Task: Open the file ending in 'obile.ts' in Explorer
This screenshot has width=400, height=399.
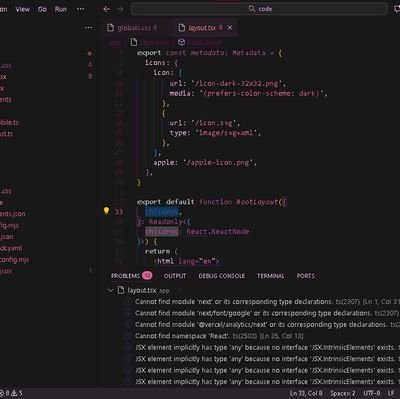Action: point(9,122)
